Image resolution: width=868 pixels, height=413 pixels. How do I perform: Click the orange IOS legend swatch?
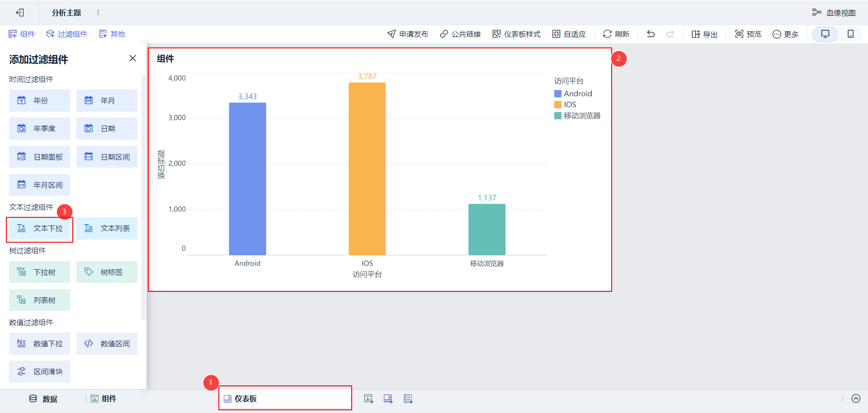[558, 104]
